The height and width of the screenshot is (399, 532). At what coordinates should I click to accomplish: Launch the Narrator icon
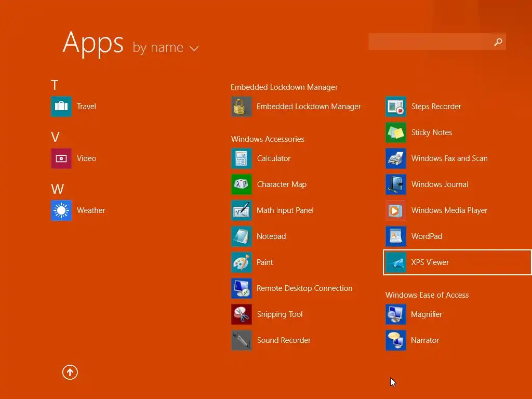click(395, 340)
